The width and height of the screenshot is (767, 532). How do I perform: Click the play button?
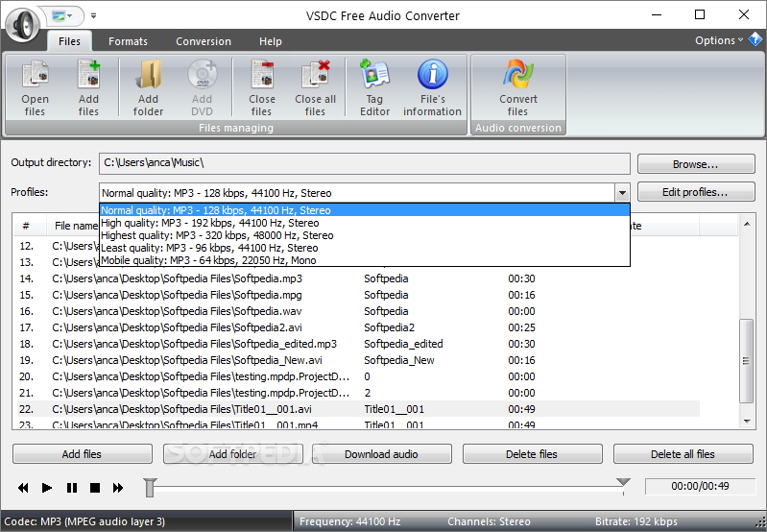click(x=47, y=488)
